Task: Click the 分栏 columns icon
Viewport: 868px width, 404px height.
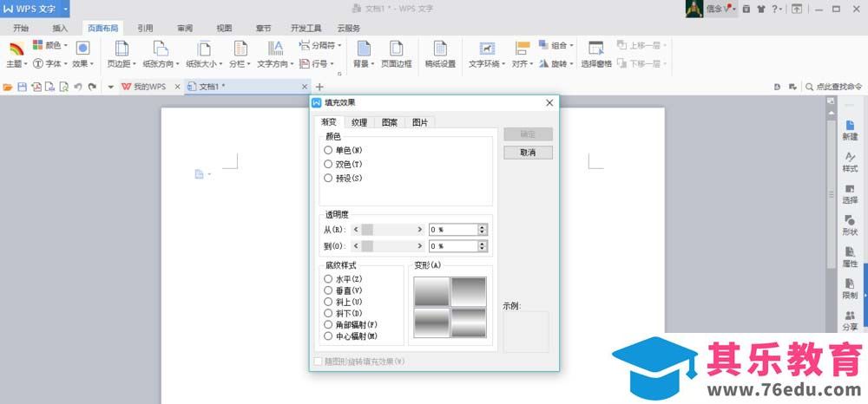Action: pyautogui.click(x=240, y=49)
